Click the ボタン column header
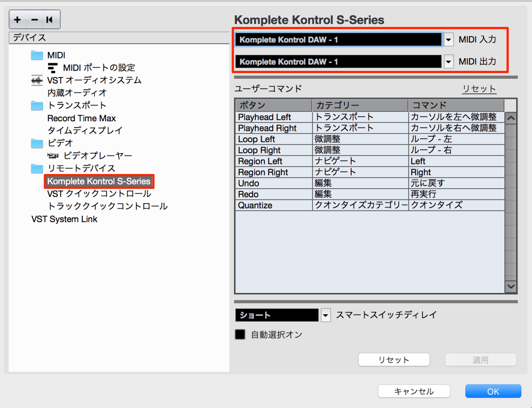532x408 pixels. click(x=274, y=105)
